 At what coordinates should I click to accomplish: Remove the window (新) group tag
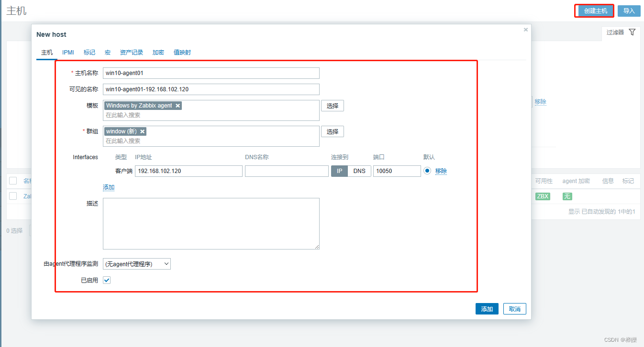tap(142, 131)
